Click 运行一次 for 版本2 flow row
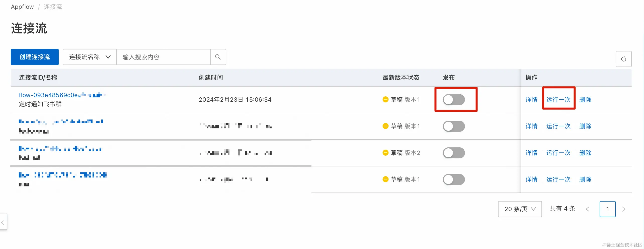 (x=558, y=153)
